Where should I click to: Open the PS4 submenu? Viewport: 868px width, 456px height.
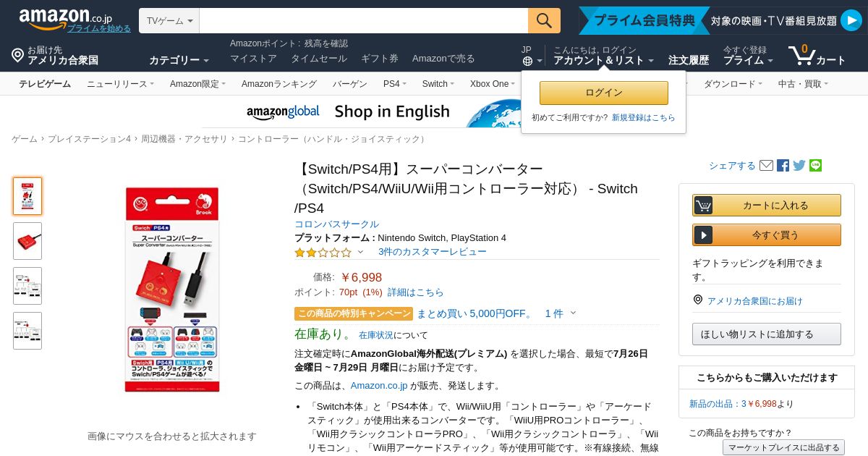[395, 84]
